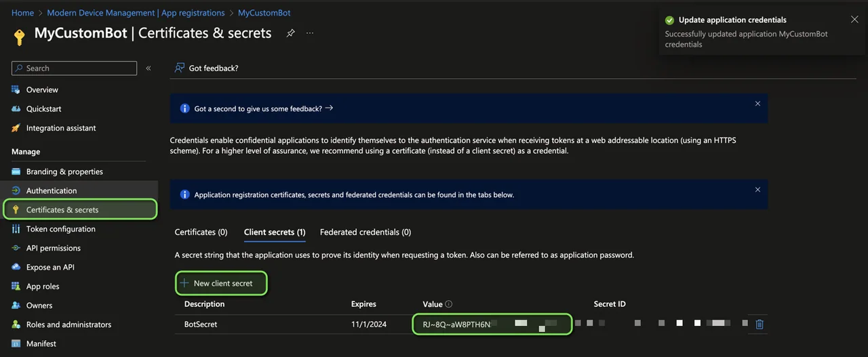Dismiss the feedback request banner

[757, 104]
